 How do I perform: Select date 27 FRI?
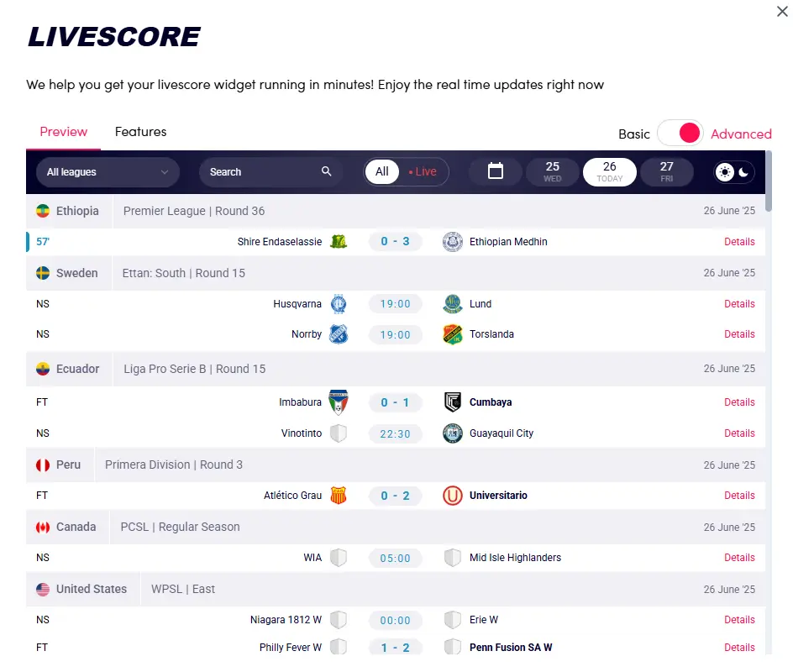pos(666,172)
